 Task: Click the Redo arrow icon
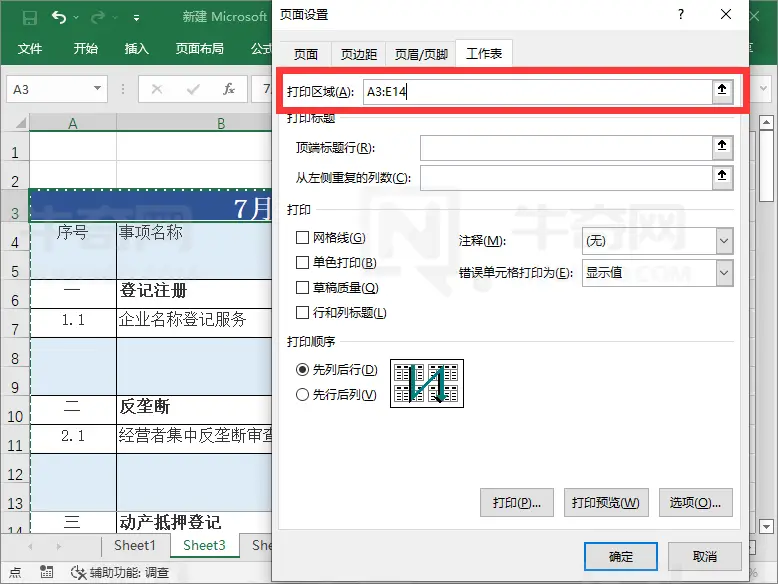point(98,18)
